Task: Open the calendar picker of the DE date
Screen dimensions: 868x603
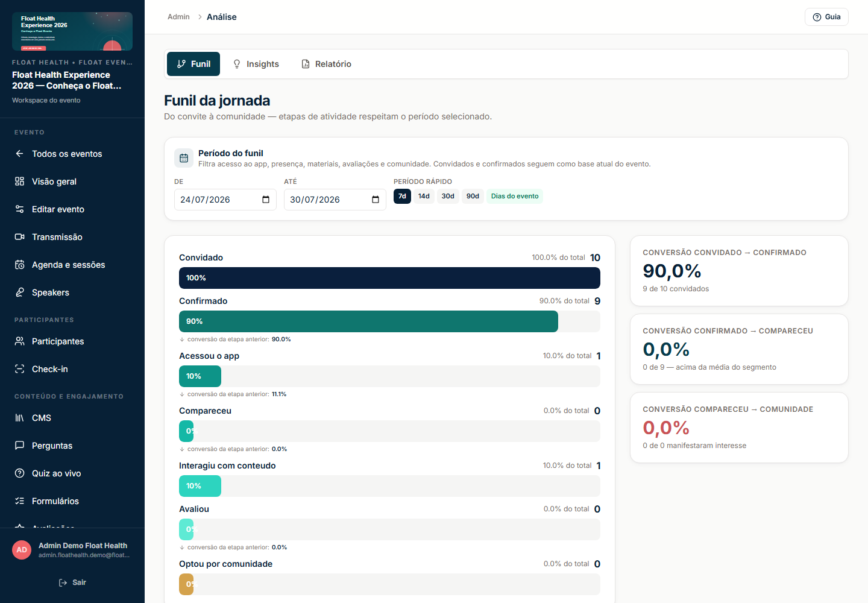Action: click(266, 200)
